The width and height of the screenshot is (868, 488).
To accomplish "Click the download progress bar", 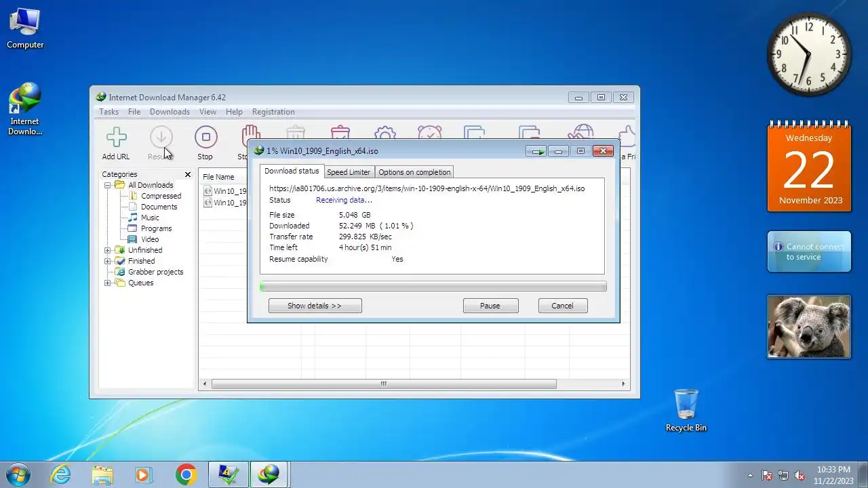I will pos(433,287).
